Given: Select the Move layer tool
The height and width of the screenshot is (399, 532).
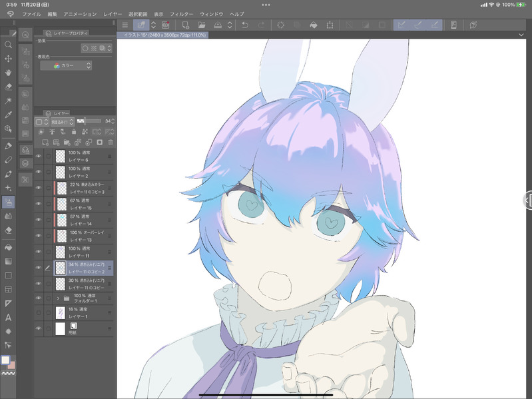Looking at the screenshot, I should click(x=8, y=59).
